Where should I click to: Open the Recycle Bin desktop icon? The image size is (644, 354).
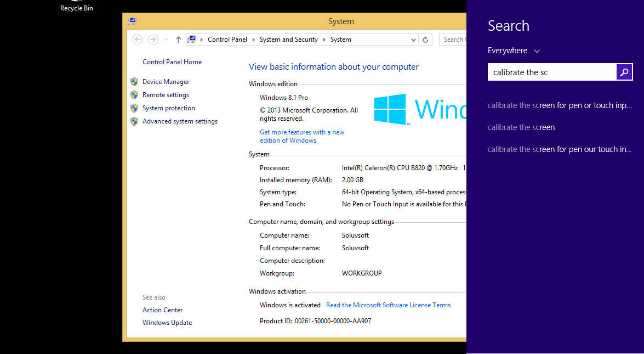tap(76, 6)
